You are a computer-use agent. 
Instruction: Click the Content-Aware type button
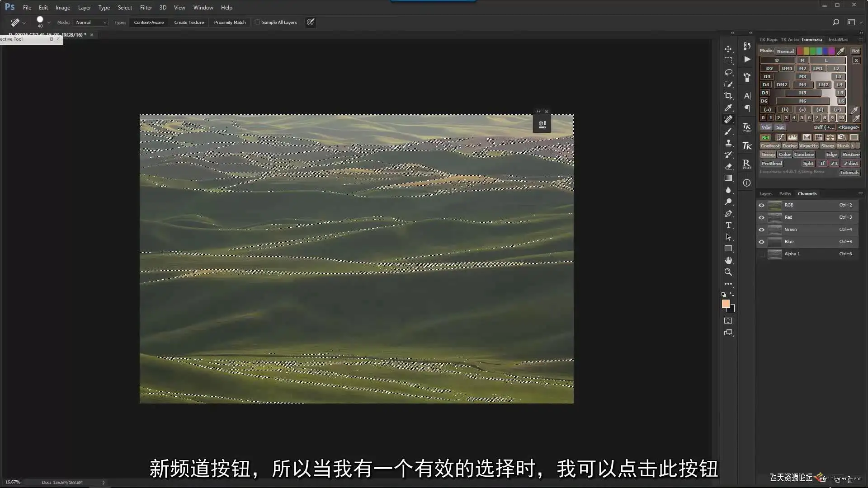(149, 22)
